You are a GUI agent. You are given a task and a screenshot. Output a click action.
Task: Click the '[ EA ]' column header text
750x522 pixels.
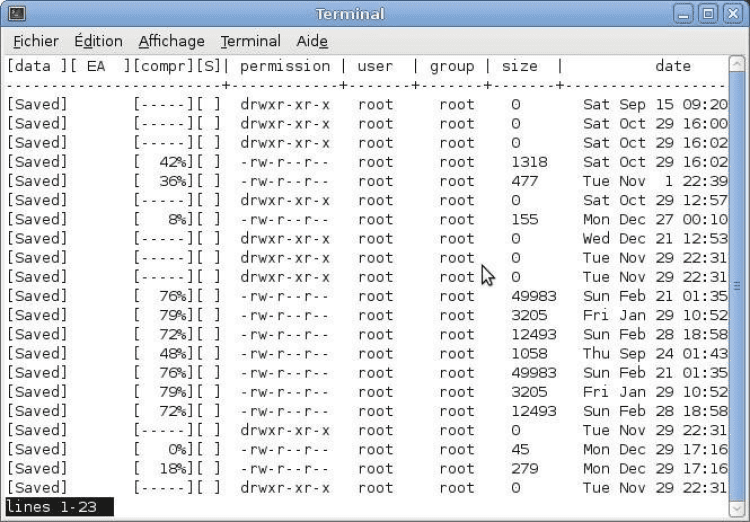tap(100, 67)
